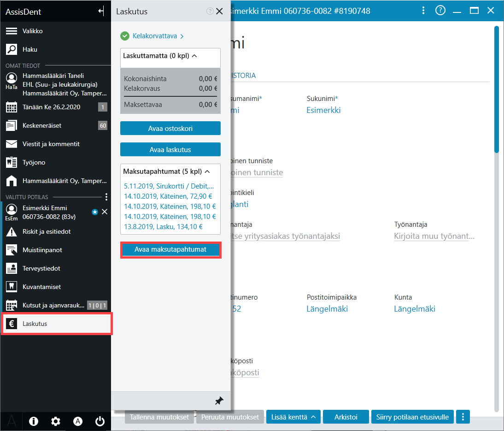Open the help question mark in title bar
Screen dimensions: 504x431
[440, 11]
